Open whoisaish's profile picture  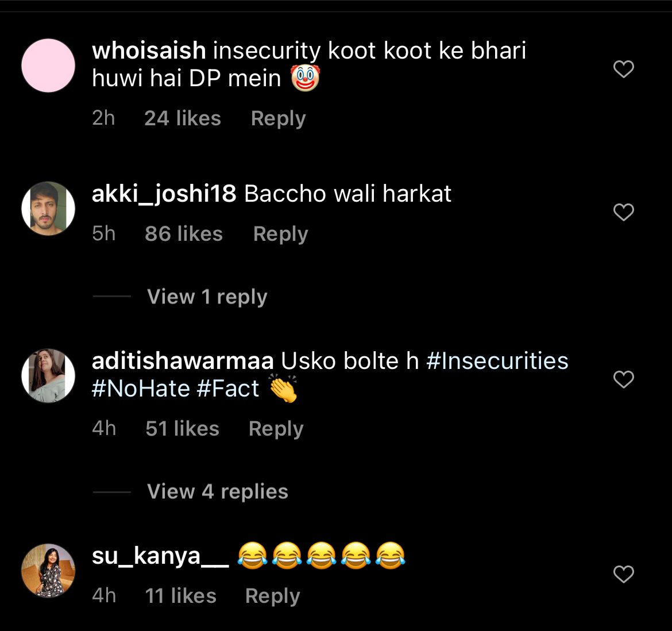tap(48, 66)
